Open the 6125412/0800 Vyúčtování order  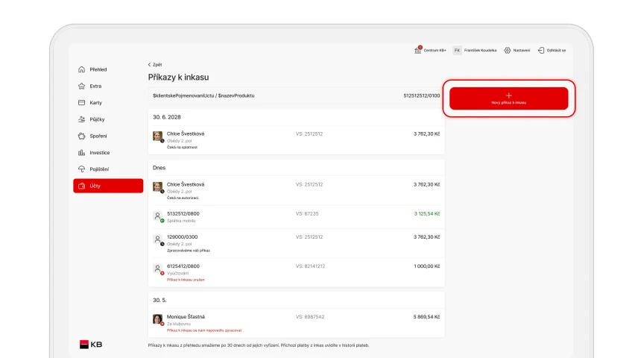296,272
